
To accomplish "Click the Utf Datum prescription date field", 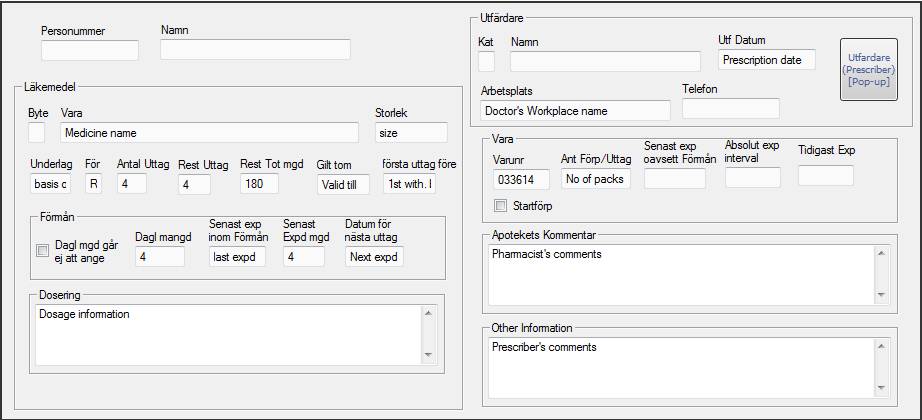I will [x=767, y=59].
